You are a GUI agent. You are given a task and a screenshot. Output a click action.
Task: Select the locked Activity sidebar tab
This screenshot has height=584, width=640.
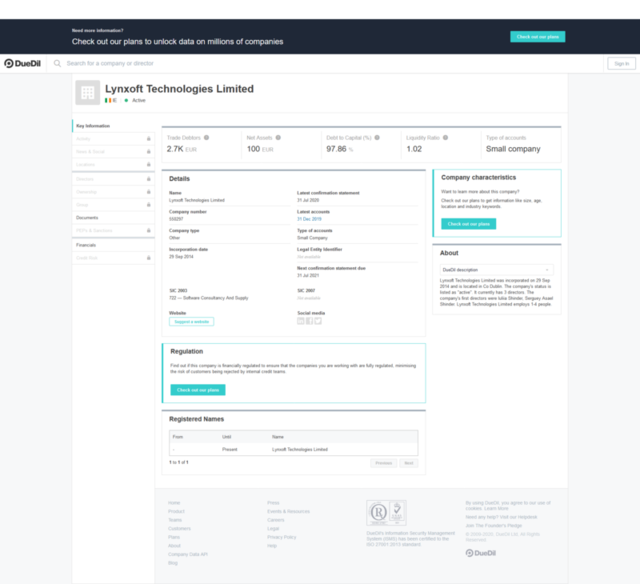tap(113, 139)
